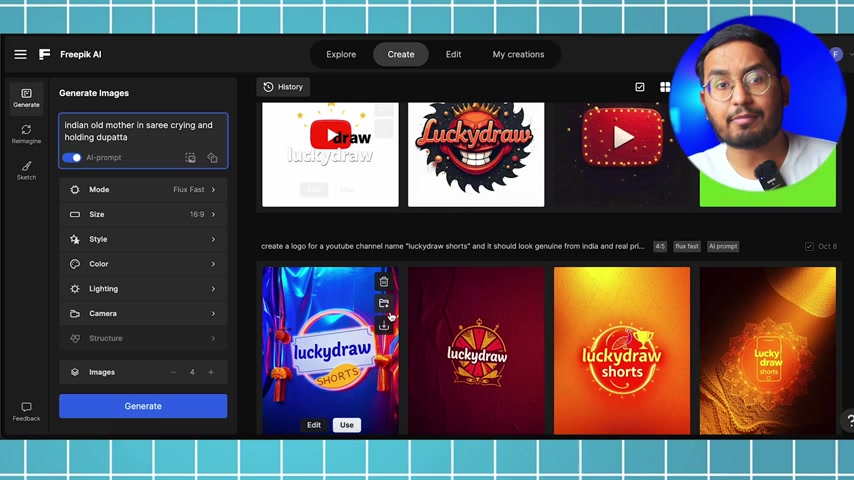
Task: Expand the Color options chevron
Action: [214, 264]
